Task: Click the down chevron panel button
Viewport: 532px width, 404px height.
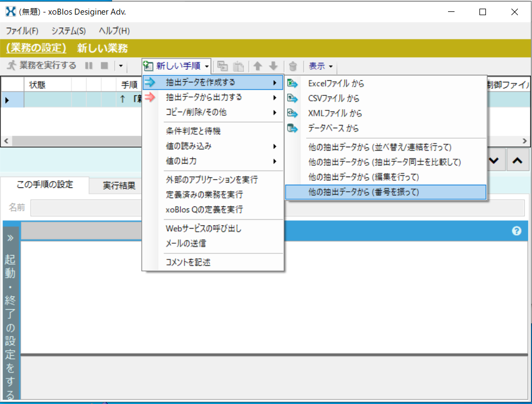Action: [494, 160]
